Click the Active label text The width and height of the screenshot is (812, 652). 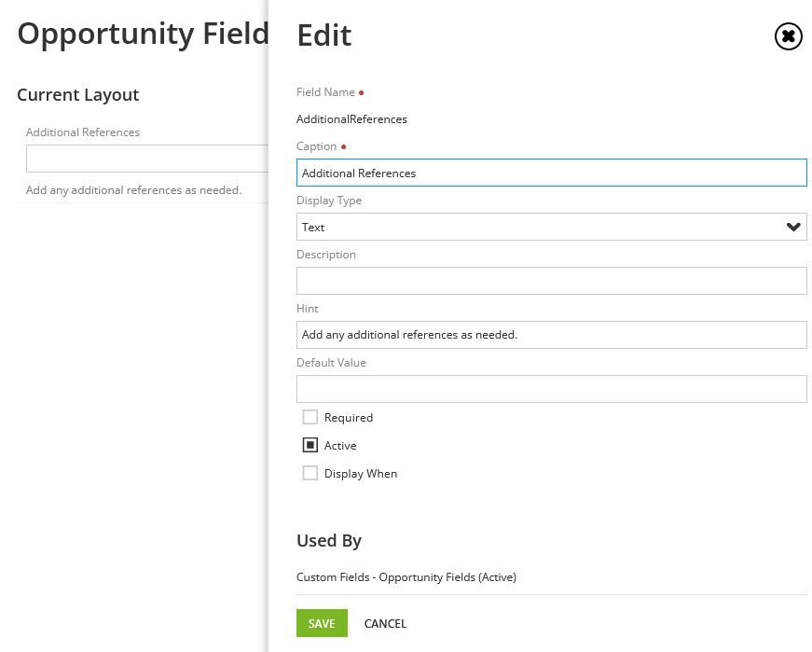(340, 446)
